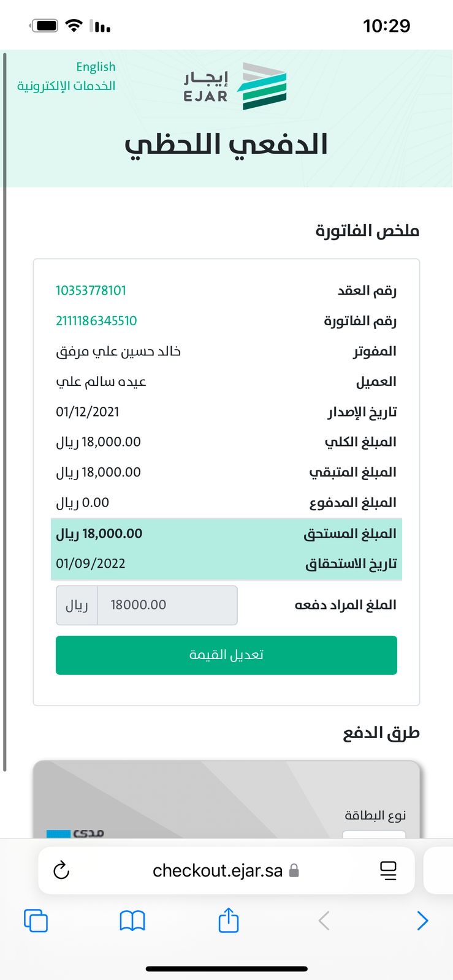Go forward with Safari forward arrow
The width and height of the screenshot is (453, 980).
[422, 921]
